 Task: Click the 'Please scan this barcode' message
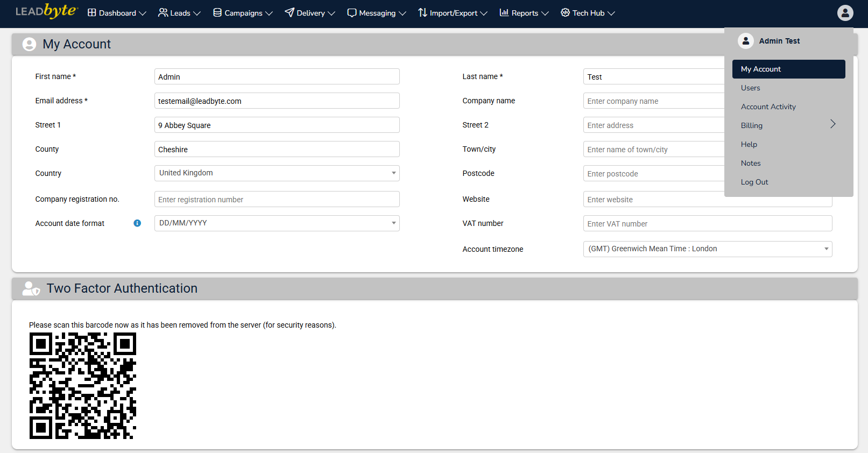[182, 325]
